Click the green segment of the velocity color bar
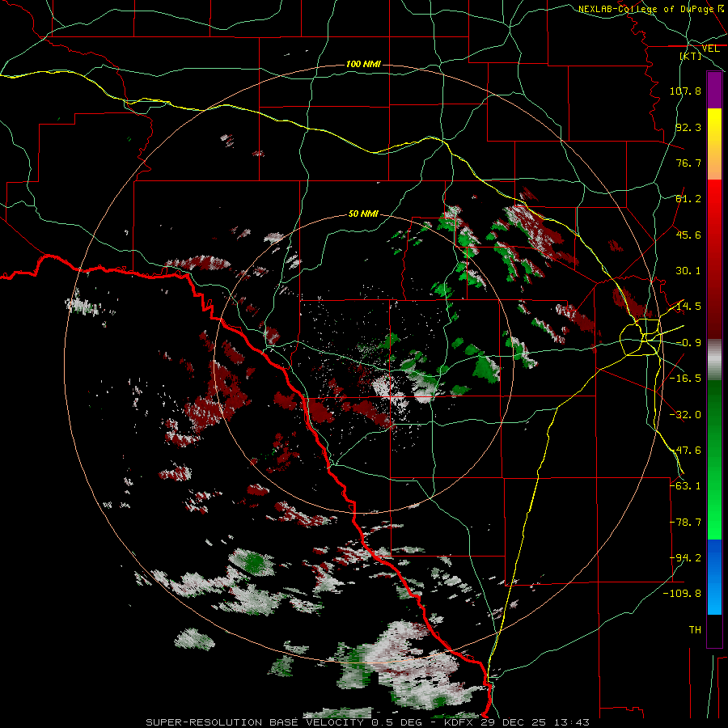 point(714,459)
